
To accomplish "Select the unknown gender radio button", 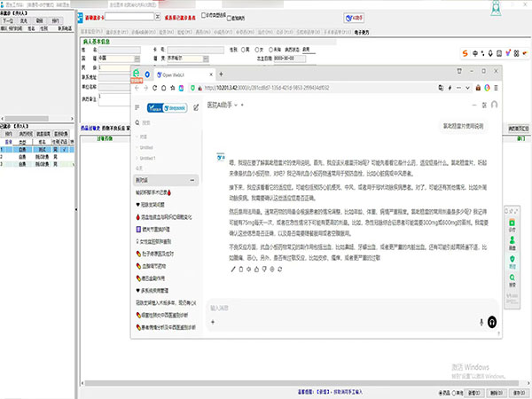I will tap(271, 50).
